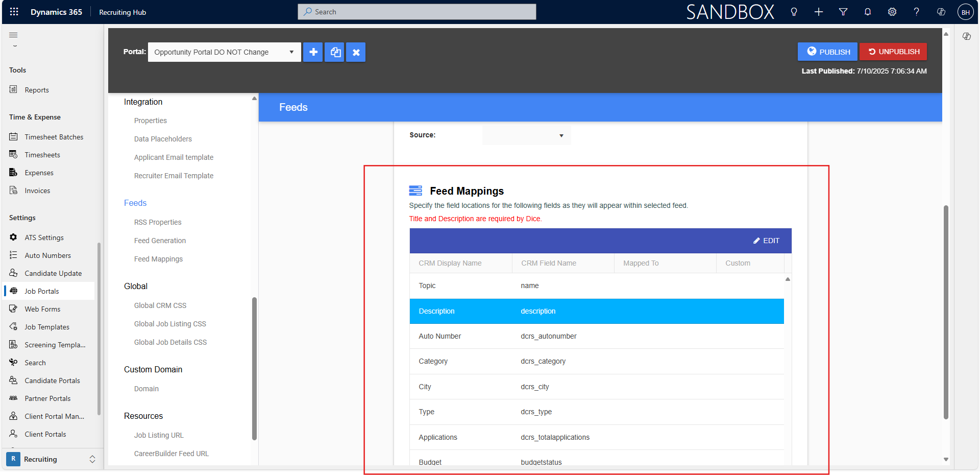Click Edit on Feed Mappings table
Screen dimensions: 980x475
[767, 241]
